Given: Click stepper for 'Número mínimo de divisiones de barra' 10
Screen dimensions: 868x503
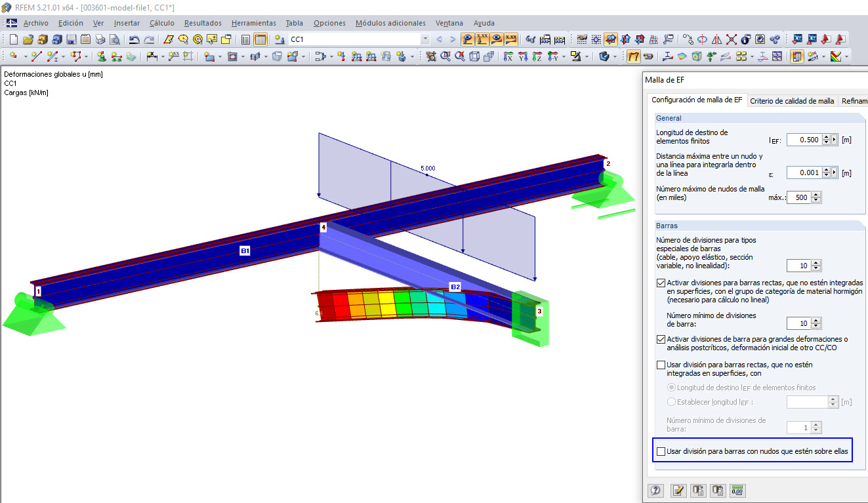Looking at the screenshot, I should point(816,323).
